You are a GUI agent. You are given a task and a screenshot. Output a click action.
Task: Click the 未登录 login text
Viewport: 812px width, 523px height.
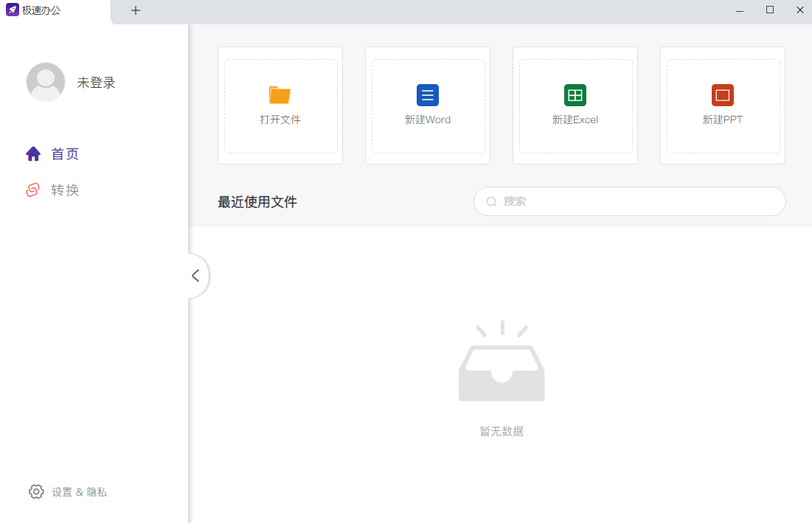pyautogui.click(x=97, y=82)
